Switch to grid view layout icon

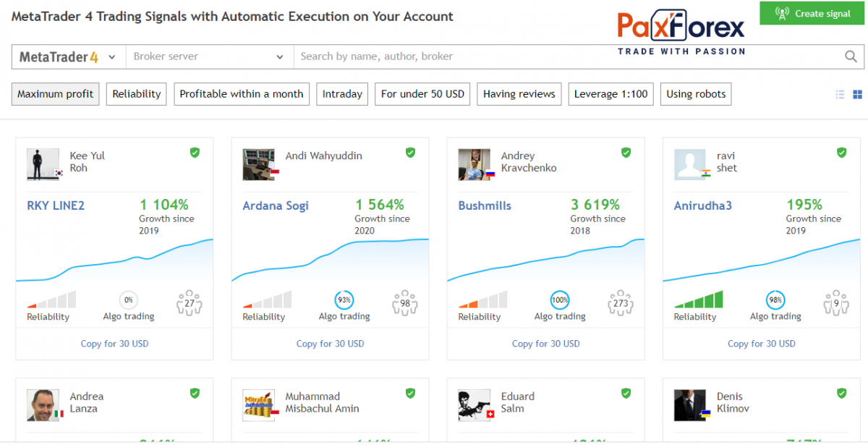point(857,94)
